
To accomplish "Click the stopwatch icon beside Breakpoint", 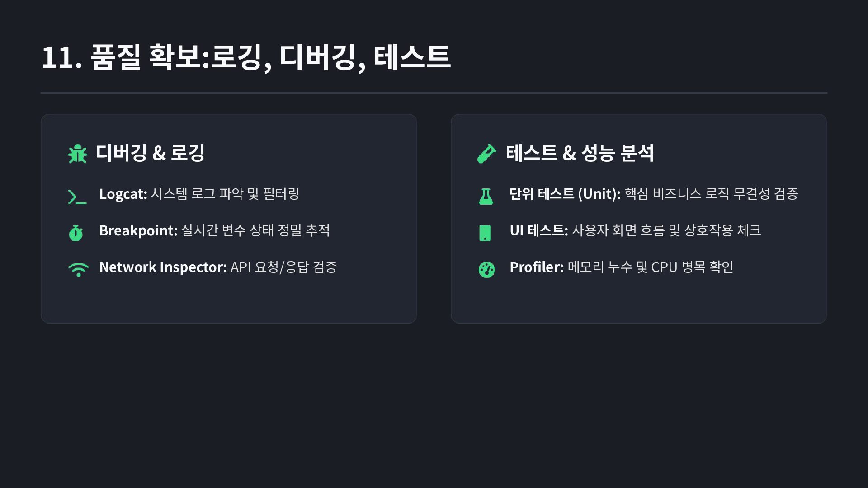I will coord(76,233).
